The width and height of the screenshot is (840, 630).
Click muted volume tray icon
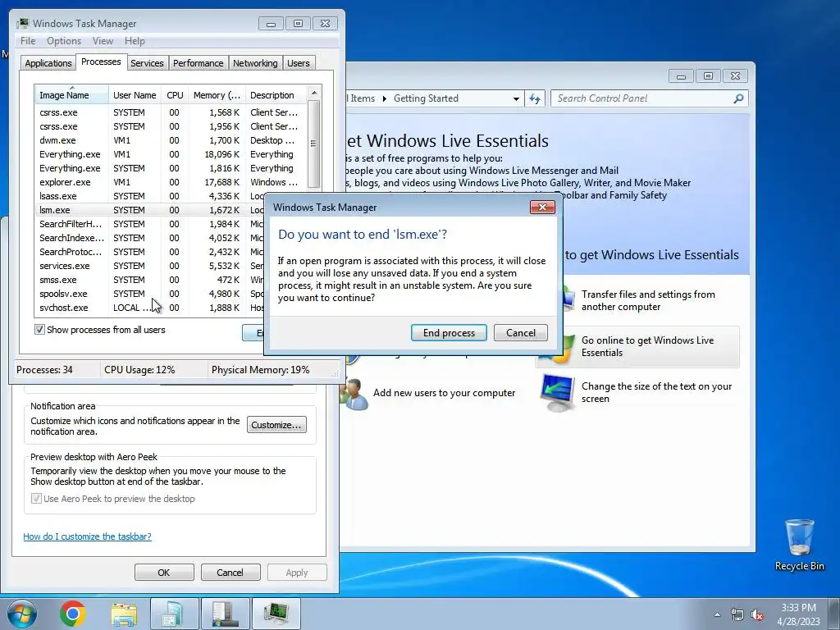pyautogui.click(x=757, y=614)
